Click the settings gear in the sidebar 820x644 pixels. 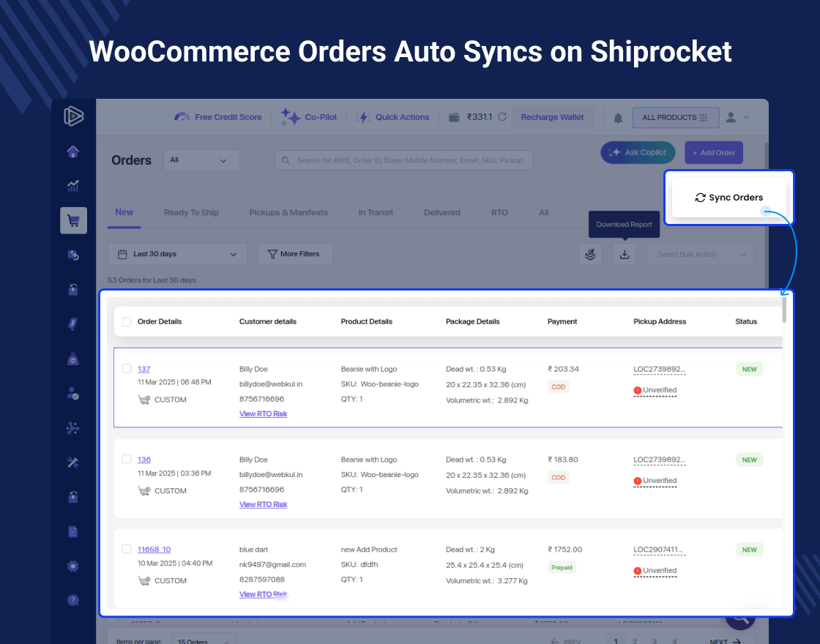click(x=72, y=566)
